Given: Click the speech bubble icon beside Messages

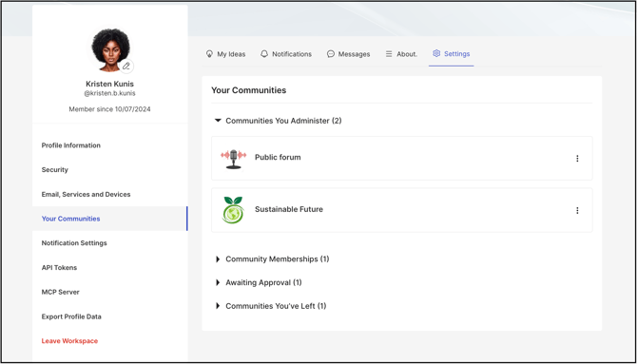Looking at the screenshot, I should 331,53.
